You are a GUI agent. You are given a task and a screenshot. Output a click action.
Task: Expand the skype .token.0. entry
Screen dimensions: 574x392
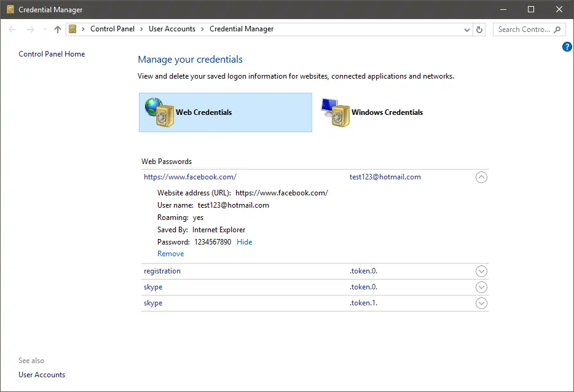(x=481, y=288)
